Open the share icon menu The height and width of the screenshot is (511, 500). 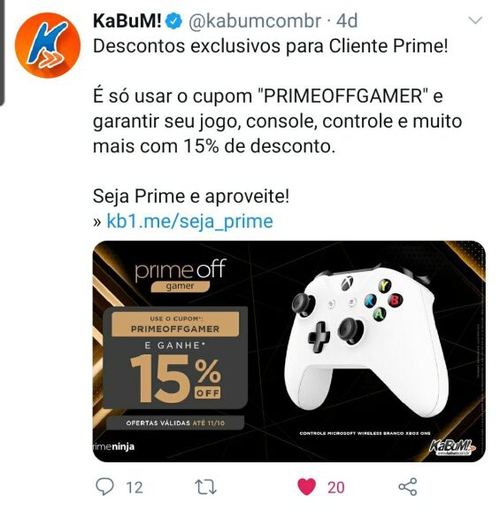(408, 487)
